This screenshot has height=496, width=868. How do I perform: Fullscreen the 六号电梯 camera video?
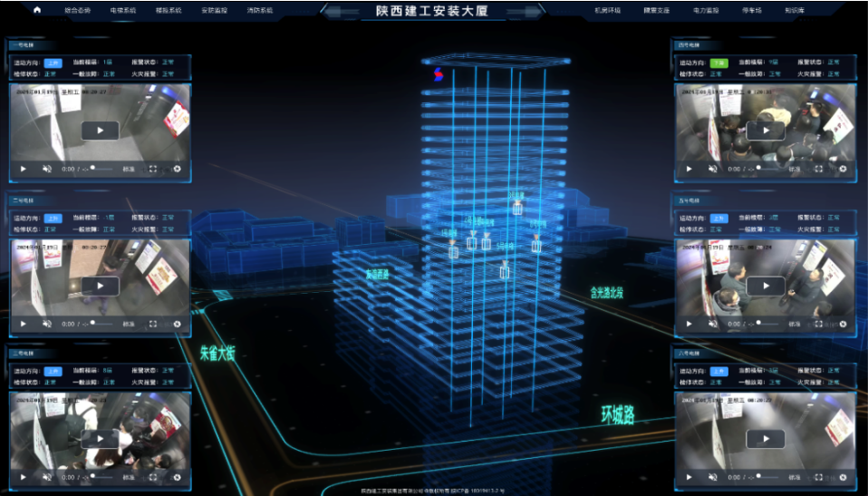(819, 477)
